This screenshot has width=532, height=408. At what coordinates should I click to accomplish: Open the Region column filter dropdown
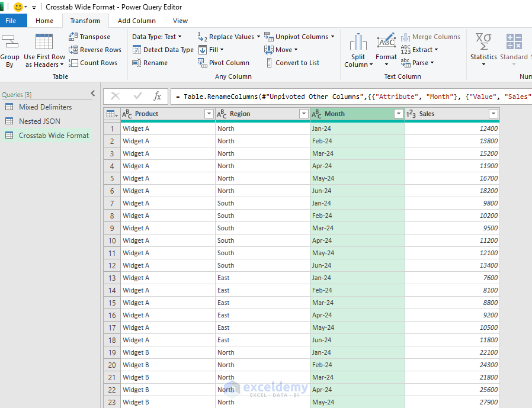[304, 114]
